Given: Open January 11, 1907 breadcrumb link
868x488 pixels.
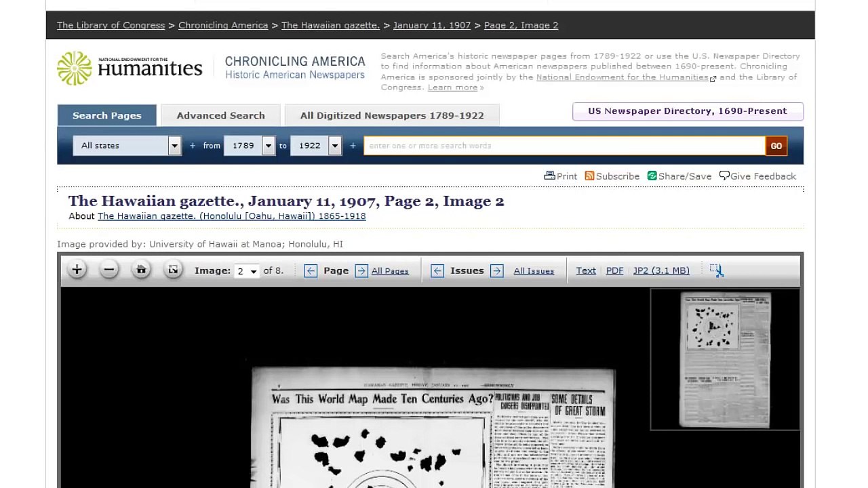Looking at the screenshot, I should (432, 25).
